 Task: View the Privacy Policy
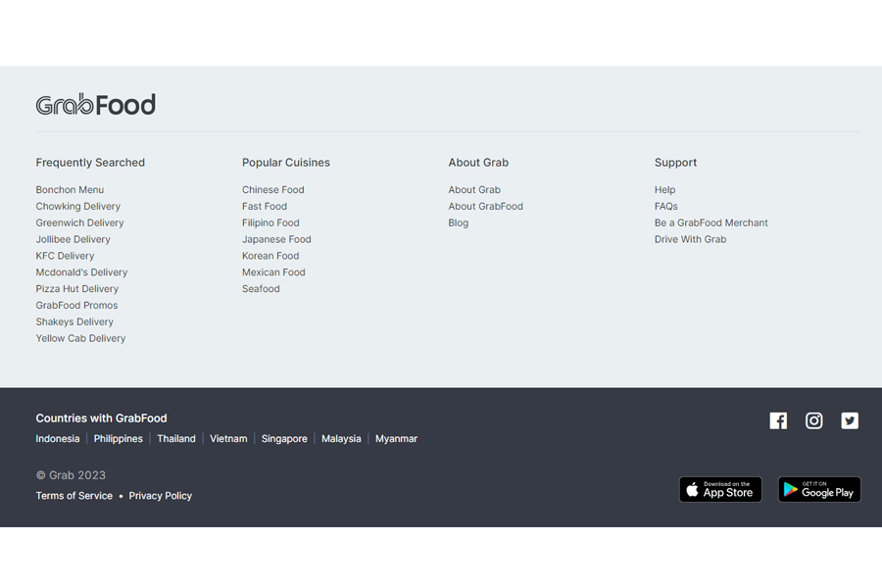coord(160,496)
